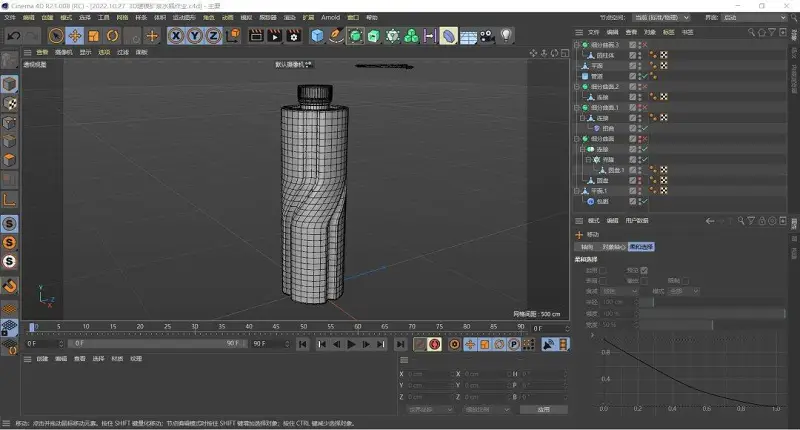
Task: Toggle the Z axis lock
Action: tap(213, 36)
